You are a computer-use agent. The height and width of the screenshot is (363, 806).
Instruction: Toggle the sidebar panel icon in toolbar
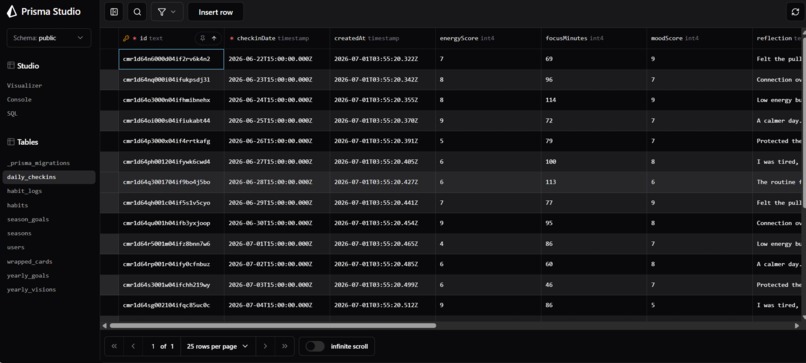point(114,12)
